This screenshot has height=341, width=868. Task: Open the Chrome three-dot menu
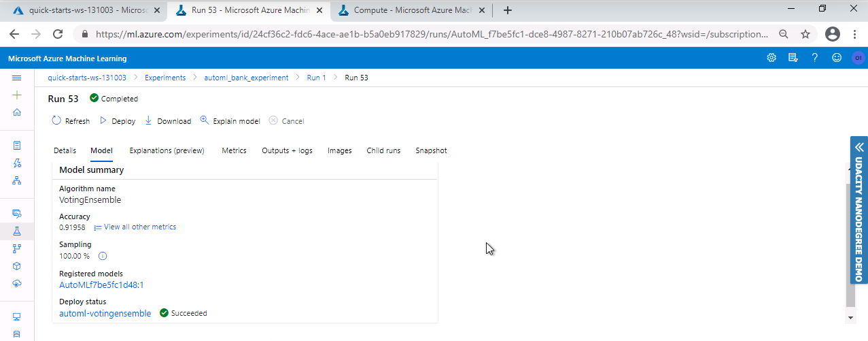click(x=854, y=34)
